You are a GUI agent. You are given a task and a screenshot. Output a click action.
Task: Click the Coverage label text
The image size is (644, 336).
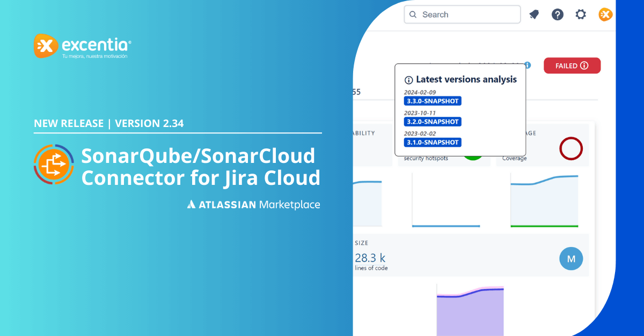[x=515, y=158]
